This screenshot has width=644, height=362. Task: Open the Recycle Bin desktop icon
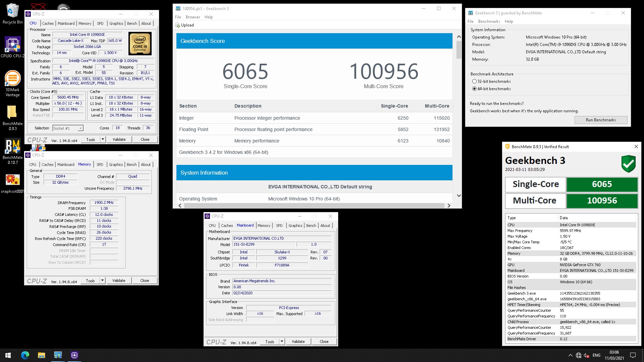(12, 13)
